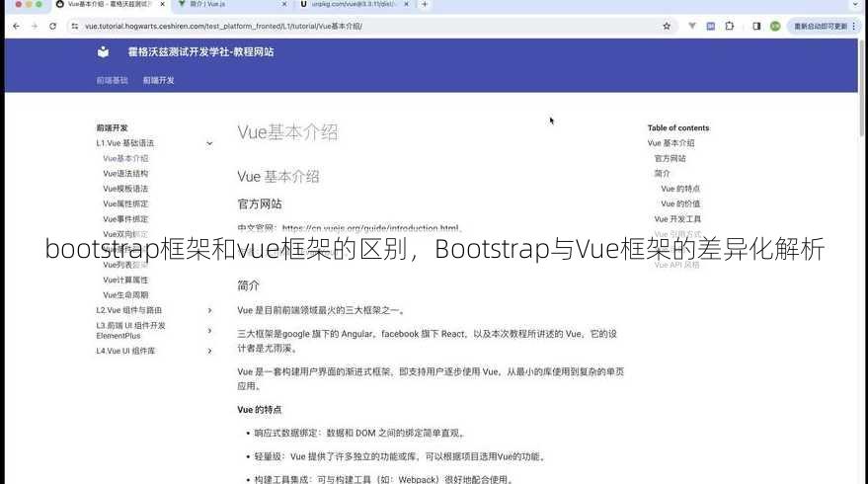Open Vue计算属性 in the sidebar
Image resolution: width=868 pixels, height=484 pixels.
125,281
